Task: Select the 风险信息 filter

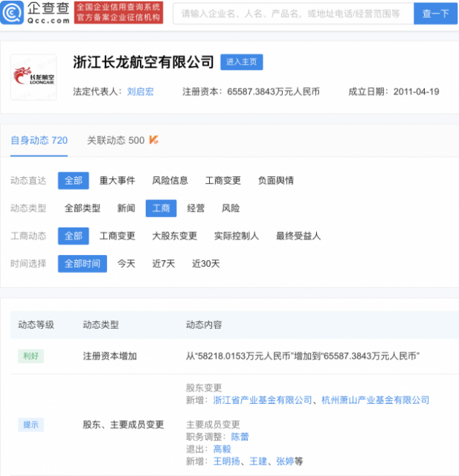Action: (x=170, y=181)
